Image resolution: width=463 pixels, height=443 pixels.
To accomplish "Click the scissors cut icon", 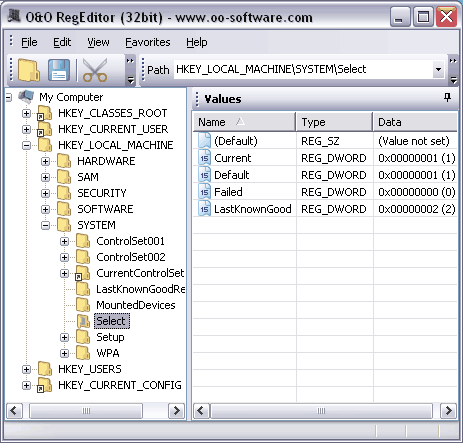I will coord(95,70).
